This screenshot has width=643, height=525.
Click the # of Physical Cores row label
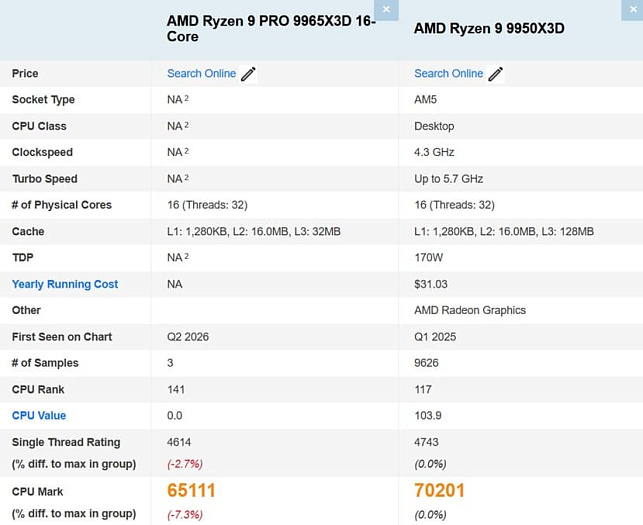[x=62, y=205]
